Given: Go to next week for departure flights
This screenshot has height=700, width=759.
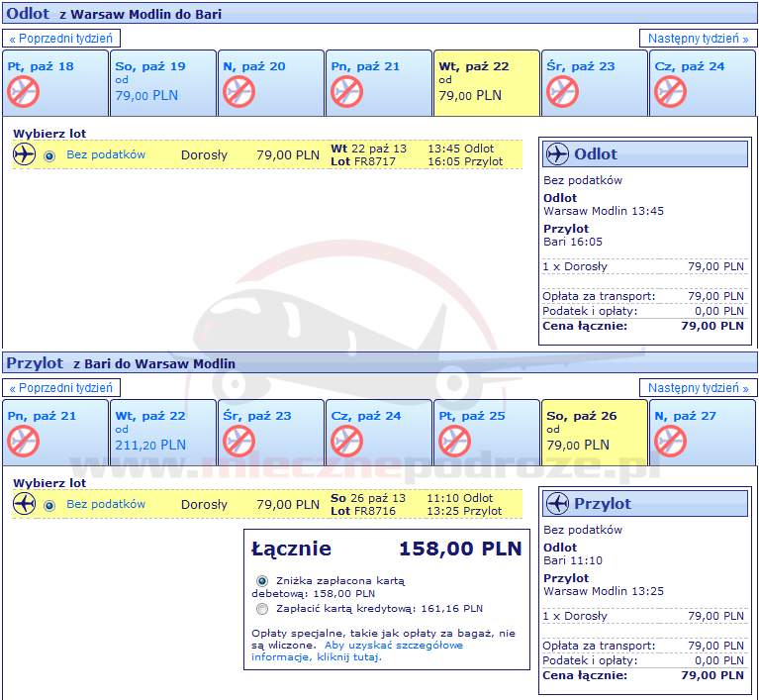Looking at the screenshot, I should [x=698, y=39].
